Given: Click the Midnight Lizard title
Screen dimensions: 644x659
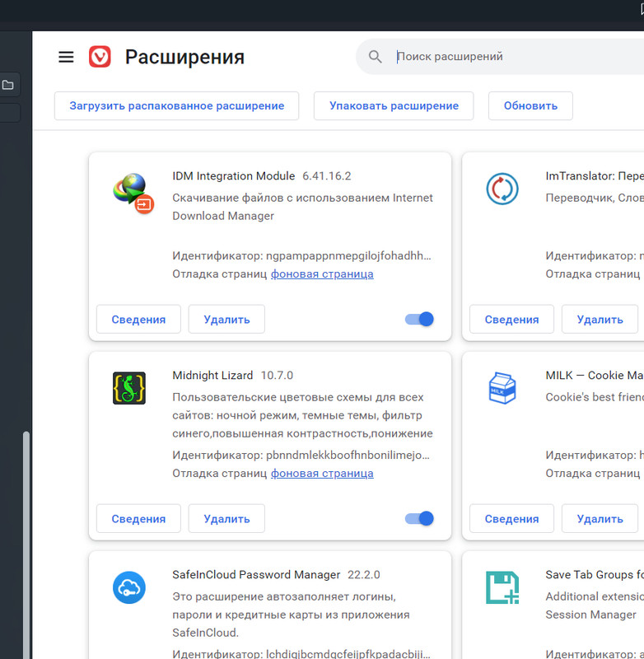Looking at the screenshot, I should (x=212, y=375).
